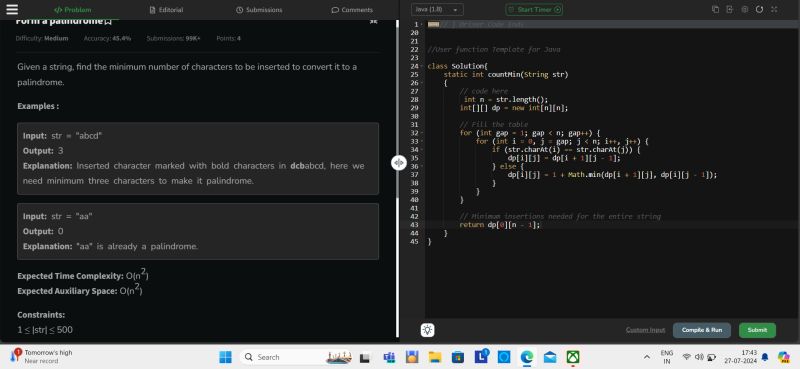The height and width of the screenshot is (369, 800).
Task: Open notifications bell icon in tray
Action: tap(765, 357)
